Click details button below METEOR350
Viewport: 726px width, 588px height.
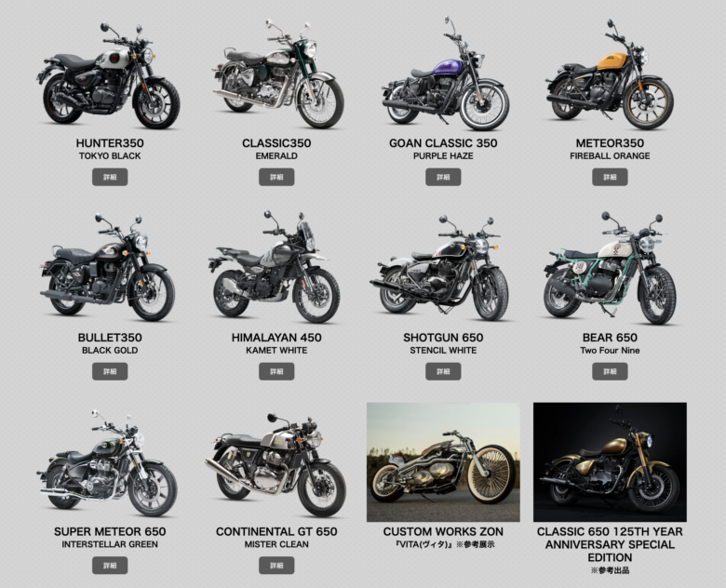point(610,177)
